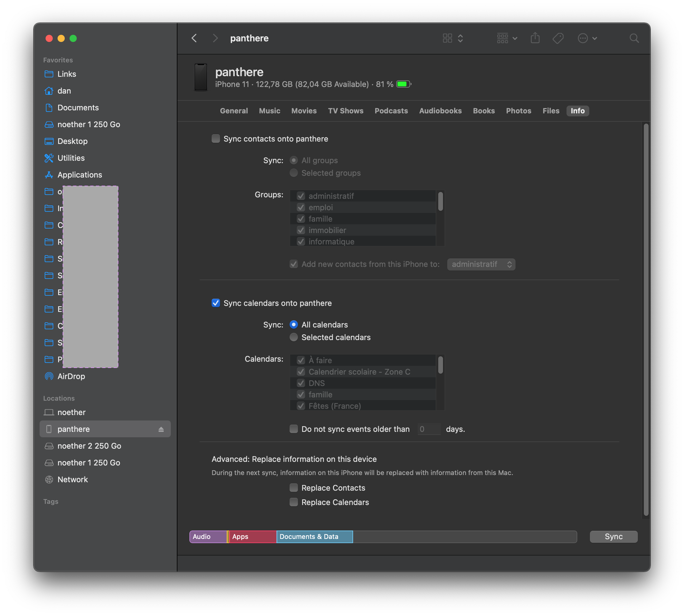
Task: Select the Selected calendars radio button
Action: [x=294, y=337]
